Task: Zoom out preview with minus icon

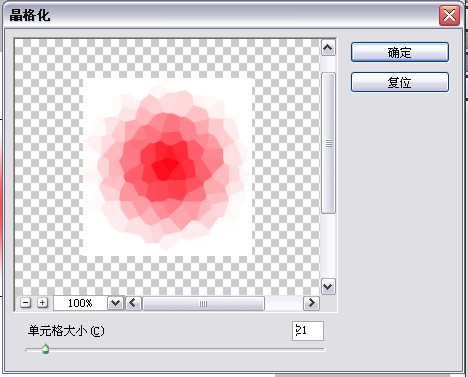Action: [x=26, y=303]
